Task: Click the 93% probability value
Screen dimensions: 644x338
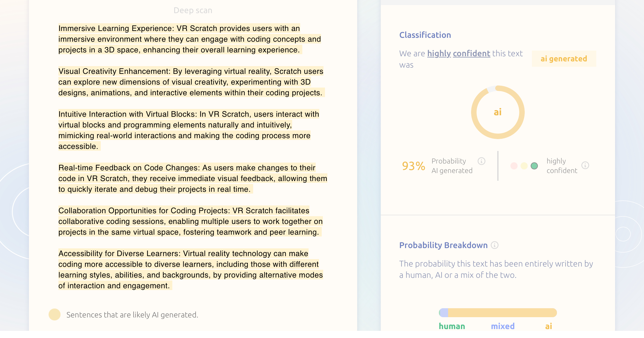Action: (x=414, y=166)
